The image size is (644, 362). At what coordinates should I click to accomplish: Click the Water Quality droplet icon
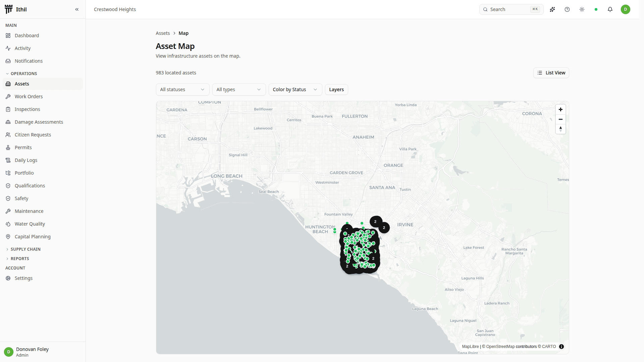(x=8, y=224)
